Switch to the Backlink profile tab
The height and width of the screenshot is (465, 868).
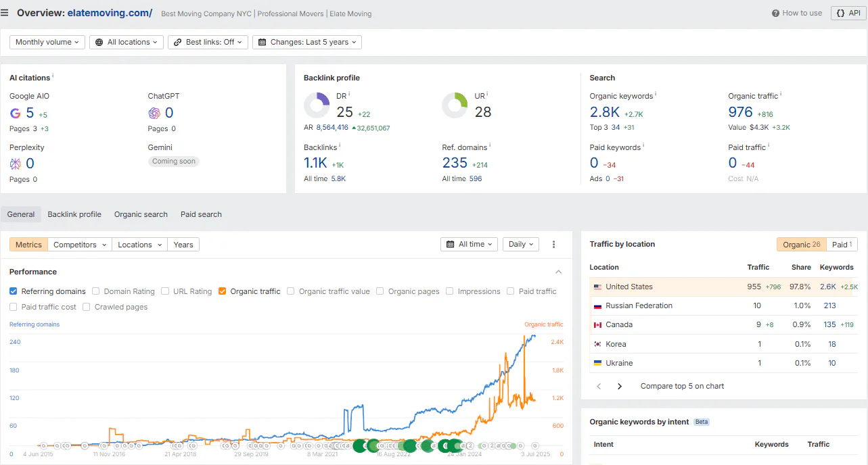[74, 214]
